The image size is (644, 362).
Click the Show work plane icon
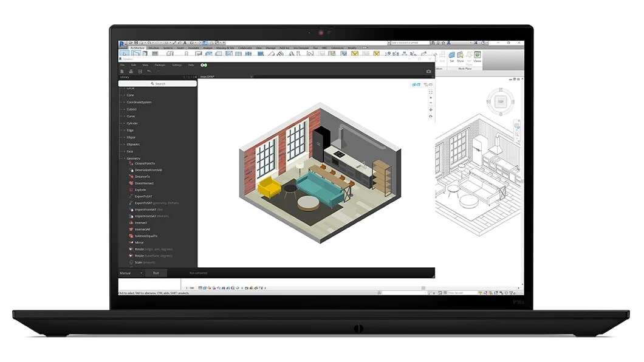tap(460, 56)
